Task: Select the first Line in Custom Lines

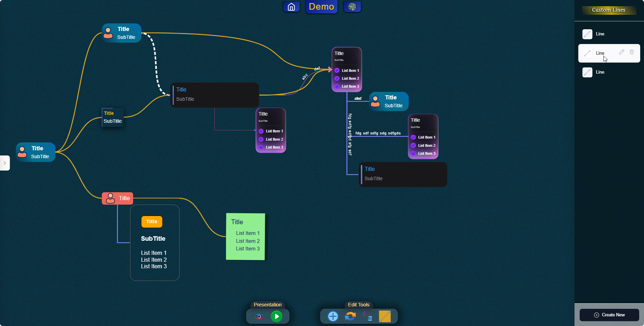Action: coord(600,34)
